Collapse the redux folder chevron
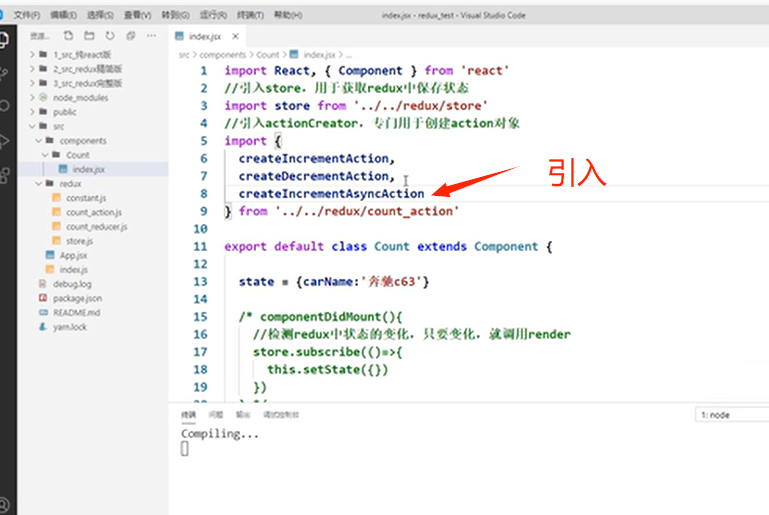This screenshot has width=769, height=515. click(39, 183)
